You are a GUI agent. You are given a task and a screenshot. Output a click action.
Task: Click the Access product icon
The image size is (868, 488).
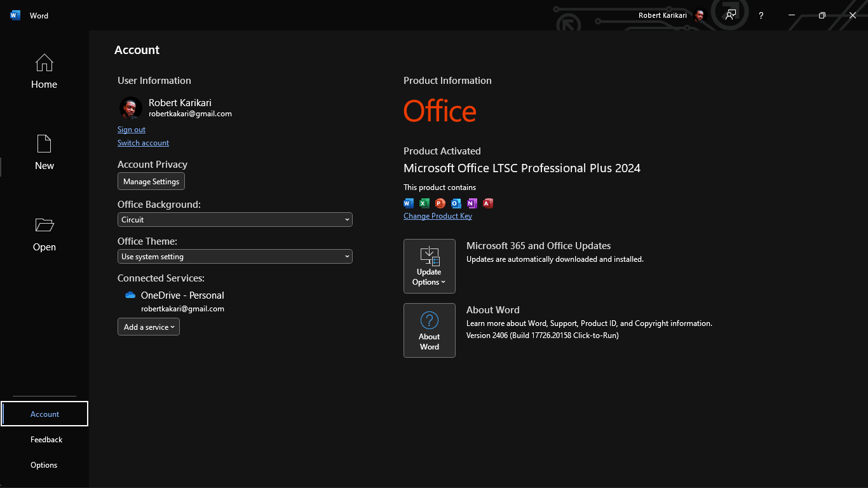[488, 203]
